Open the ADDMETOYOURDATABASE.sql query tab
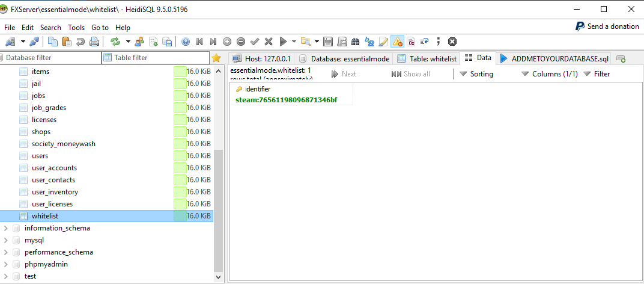 pos(554,58)
